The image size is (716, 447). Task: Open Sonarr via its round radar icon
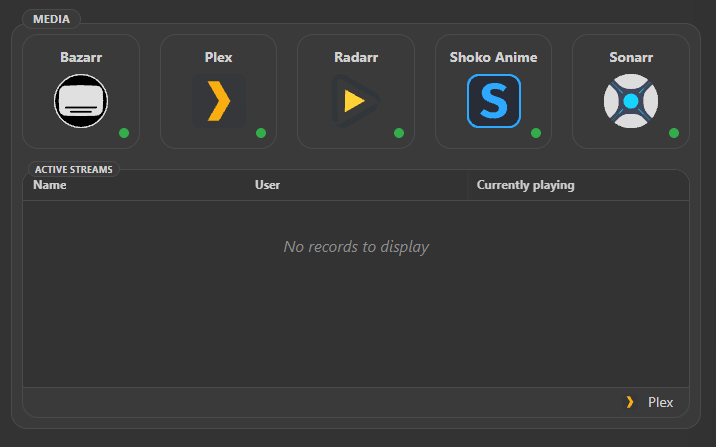pyautogui.click(x=631, y=101)
